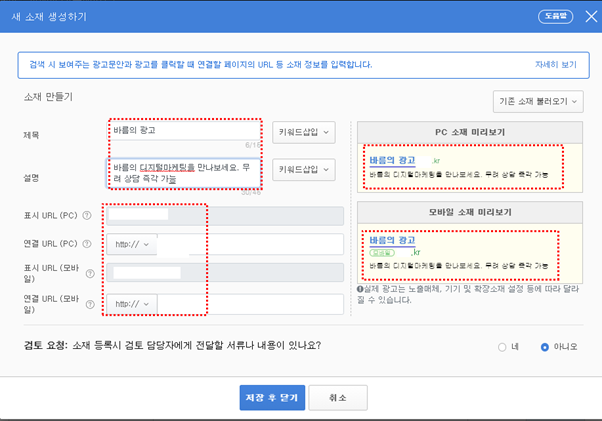Open help icon for 표시 URL (PC)
This screenshot has height=421, width=602.
[87, 215]
